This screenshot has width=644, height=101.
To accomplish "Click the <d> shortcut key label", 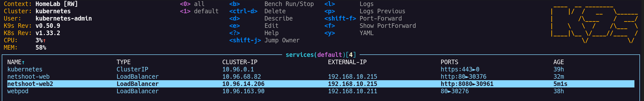I will [235, 19].
